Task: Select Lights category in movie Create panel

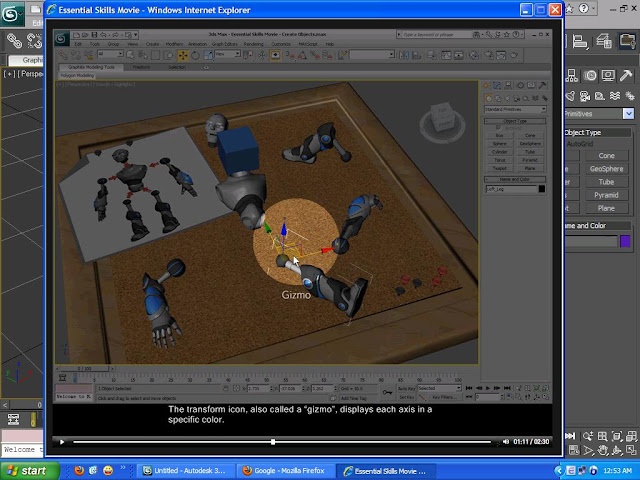Action: coord(507,99)
